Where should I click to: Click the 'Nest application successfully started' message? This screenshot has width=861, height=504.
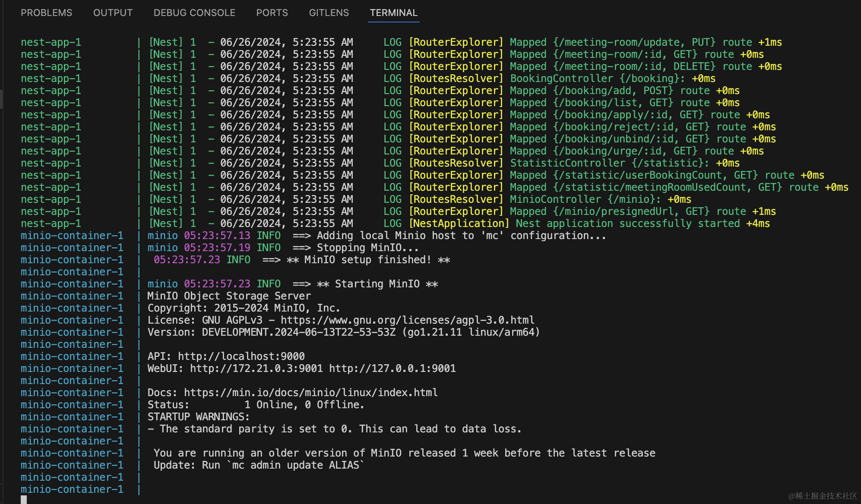click(x=627, y=224)
